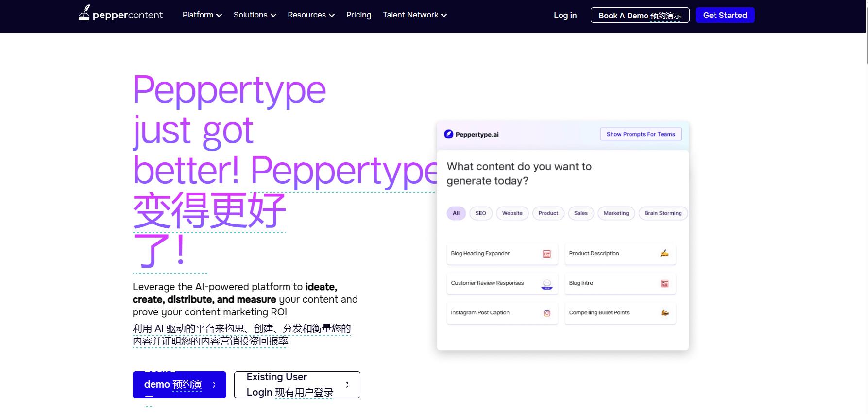The height and width of the screenshot is (414, 868).
Task: Click Show Prompts For Teams button
Action: [641, 134]
